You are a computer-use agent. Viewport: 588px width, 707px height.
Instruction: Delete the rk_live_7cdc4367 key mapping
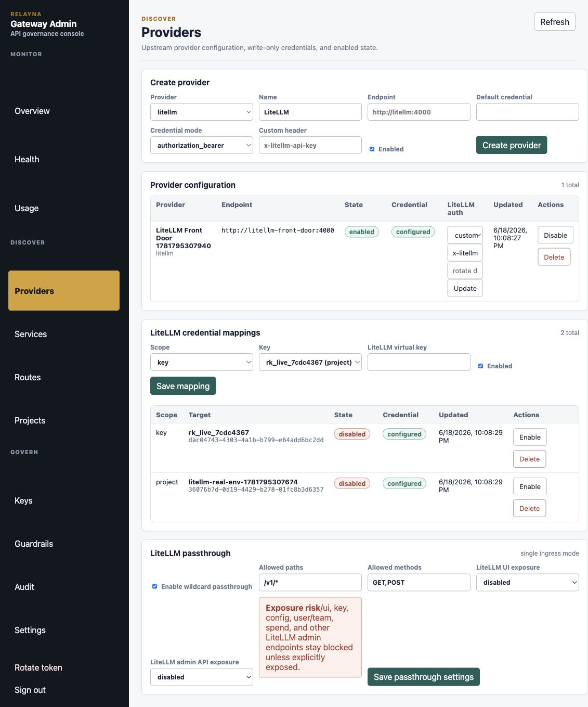(x=530, y=459)
